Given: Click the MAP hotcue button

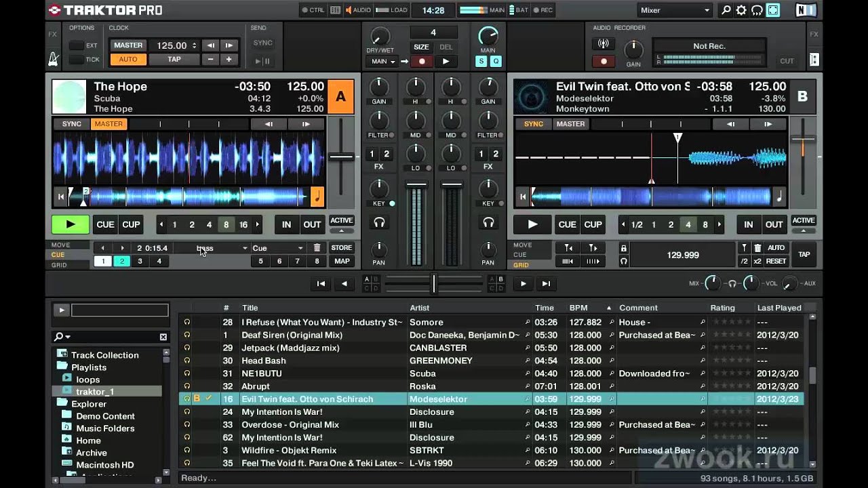Looking at the screenshot, I should pyautogui.click(x=342, y=261).
